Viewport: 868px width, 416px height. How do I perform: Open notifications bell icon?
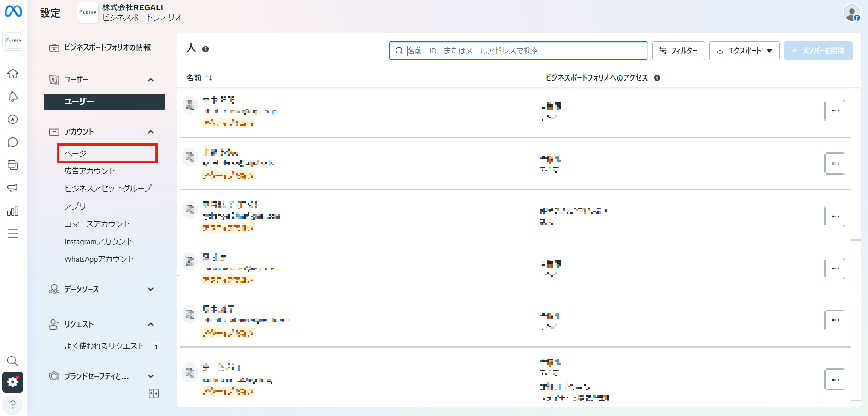[x=13, y=96]
